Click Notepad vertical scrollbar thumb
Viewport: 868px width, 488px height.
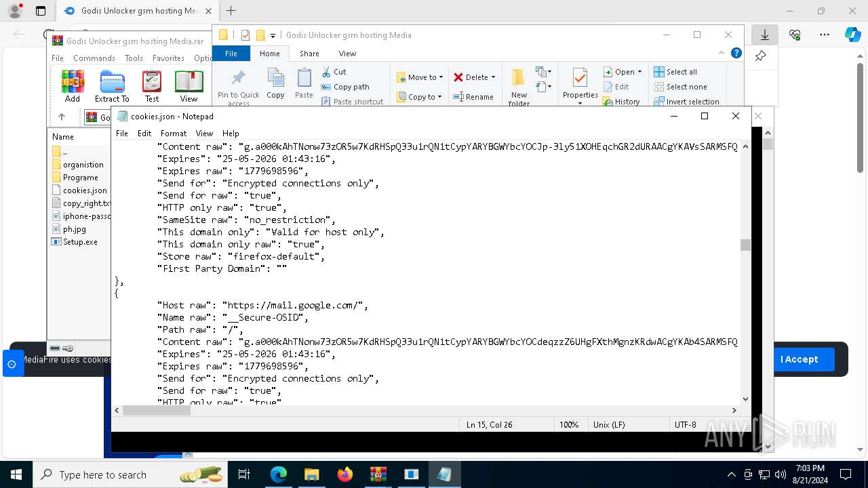(x=745, y=245)
